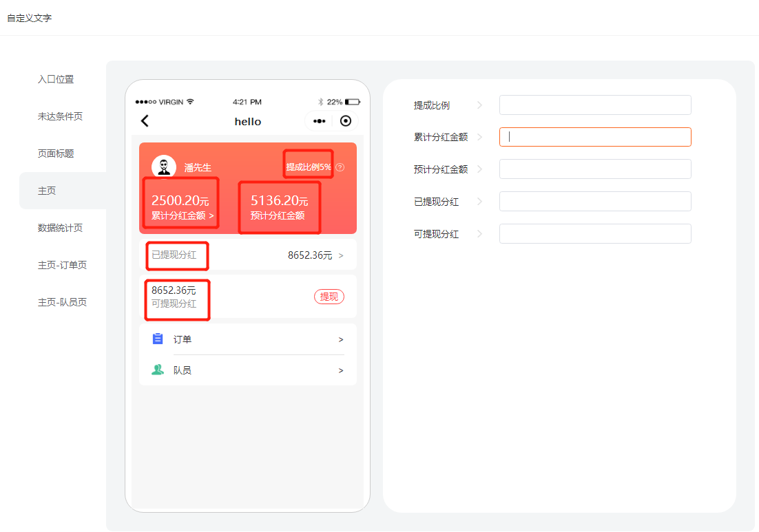Viewport: 759px width, 532px height.
Task: Open the 入口位置 menu item
Action: (56, 79)
